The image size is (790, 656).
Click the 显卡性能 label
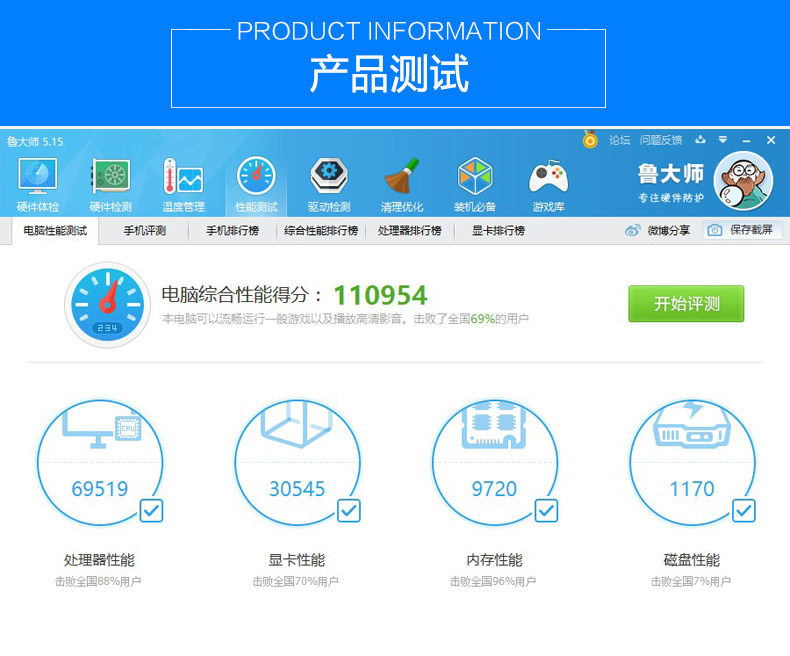pyautogui.click(x=297, y=559)
